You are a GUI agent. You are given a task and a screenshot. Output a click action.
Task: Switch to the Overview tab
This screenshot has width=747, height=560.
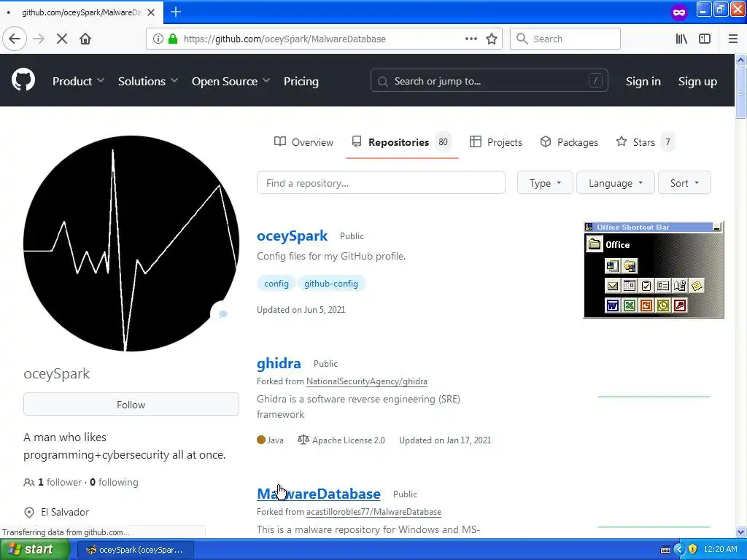click(303, 142)
